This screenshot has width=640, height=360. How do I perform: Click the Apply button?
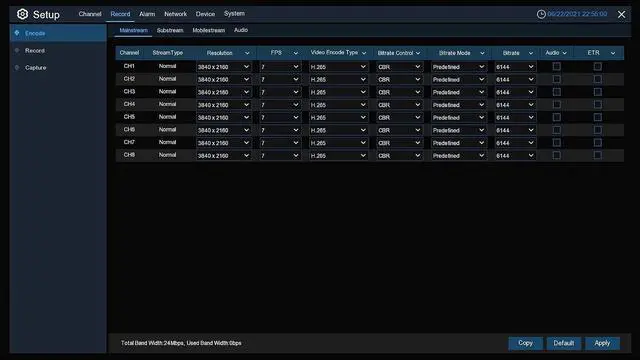point(602,343)
